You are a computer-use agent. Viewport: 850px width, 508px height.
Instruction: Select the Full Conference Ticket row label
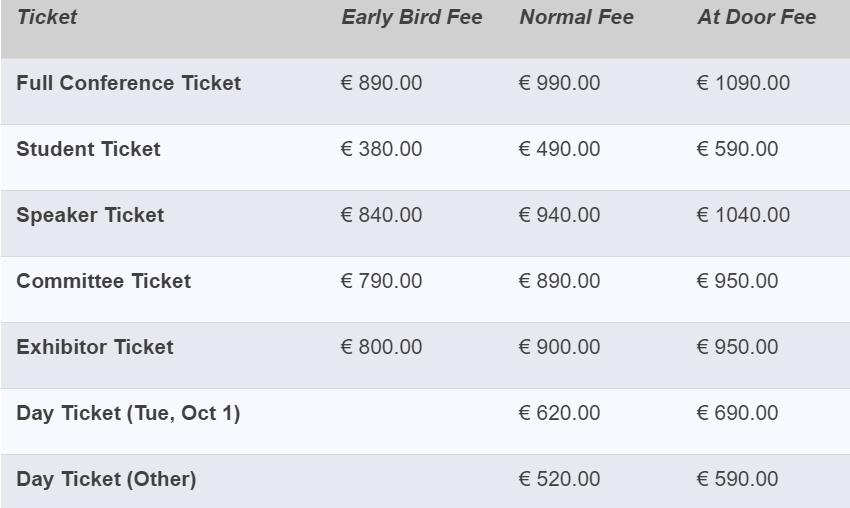128,83
